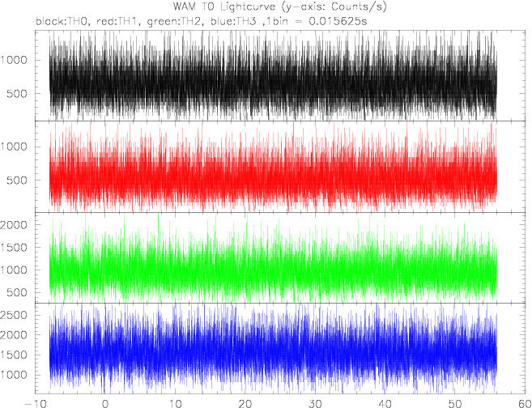Screen dimensions: 532x408
Task: Click the legend text 'red:TH1'
Action: pyautogui.click(x=116, y=21)
